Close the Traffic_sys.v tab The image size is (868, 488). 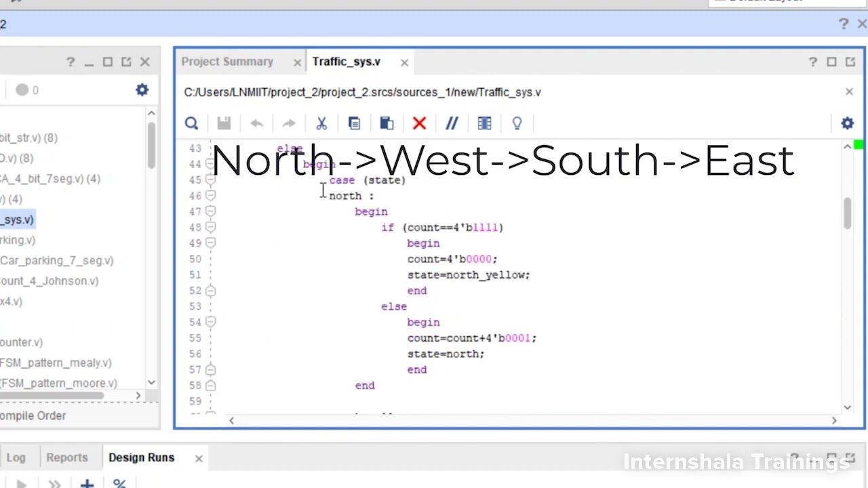tap(404, 62)
